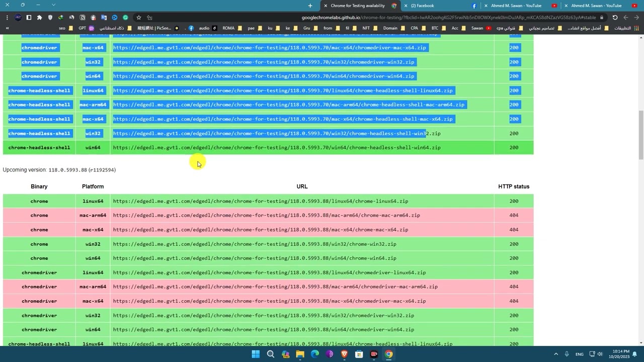The height and width of the screenshot is (362, 644).
Task: Click the 404 status of chrome mac-x64
Action: click(514, 229)
